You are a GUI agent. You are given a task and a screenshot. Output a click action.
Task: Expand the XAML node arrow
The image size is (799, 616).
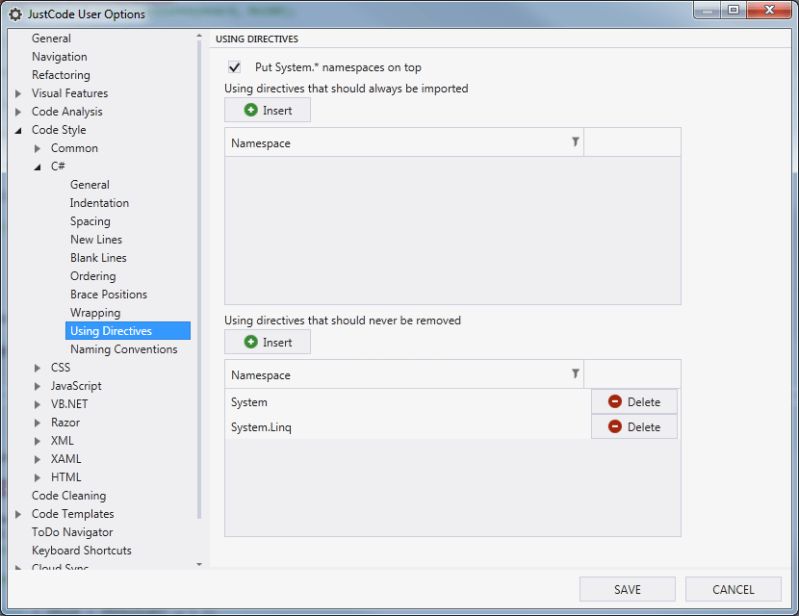(x=37, y=460)
